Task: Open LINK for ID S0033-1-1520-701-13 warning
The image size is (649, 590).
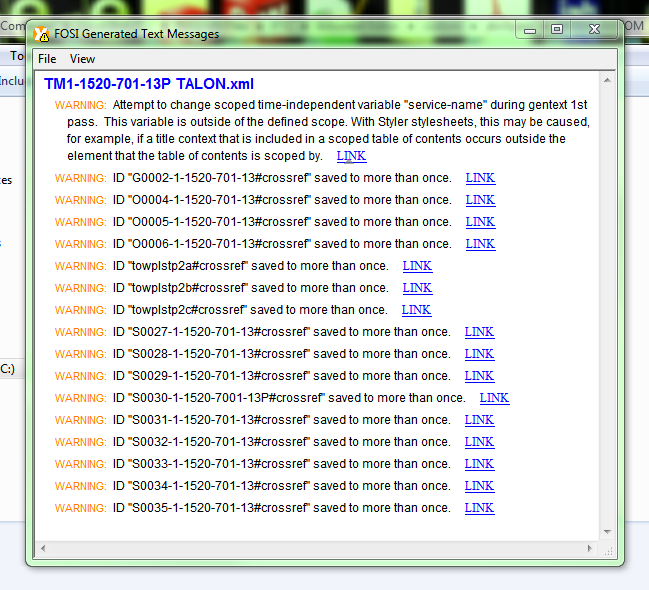Action: (479, 464)
